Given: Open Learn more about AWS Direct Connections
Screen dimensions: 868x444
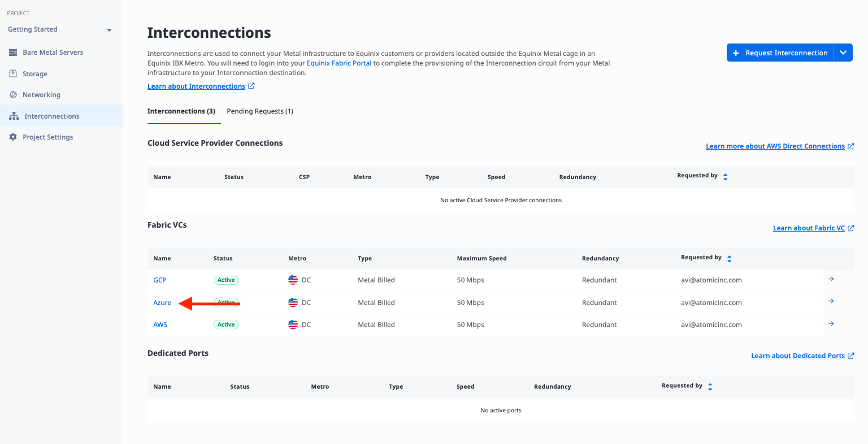Looking at the screenshot, I should point(775,146).
